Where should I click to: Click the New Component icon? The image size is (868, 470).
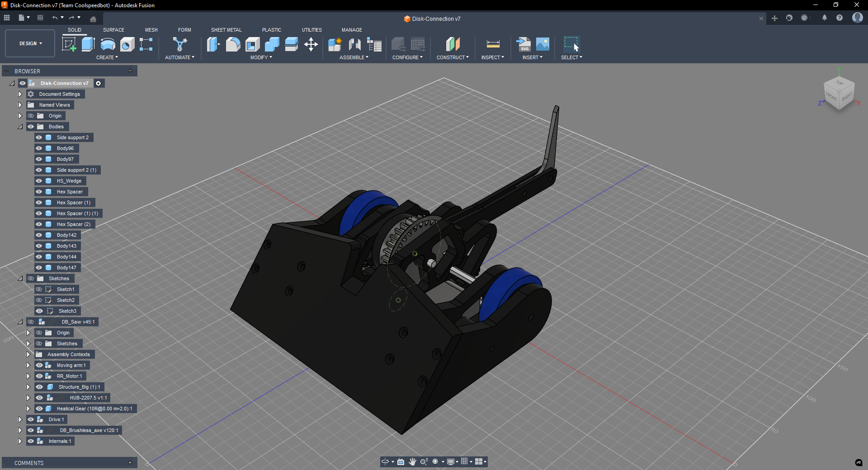pos(335,44)
